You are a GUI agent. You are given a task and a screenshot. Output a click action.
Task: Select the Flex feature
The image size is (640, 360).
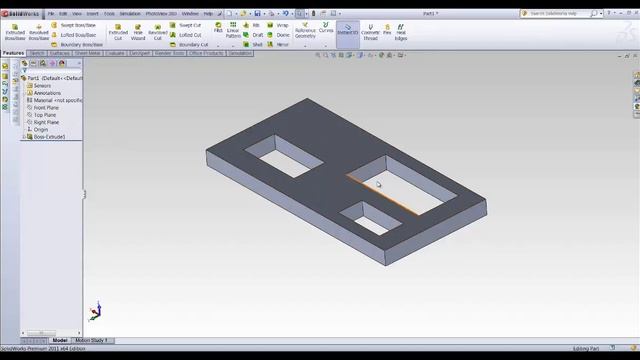[387, 29]
